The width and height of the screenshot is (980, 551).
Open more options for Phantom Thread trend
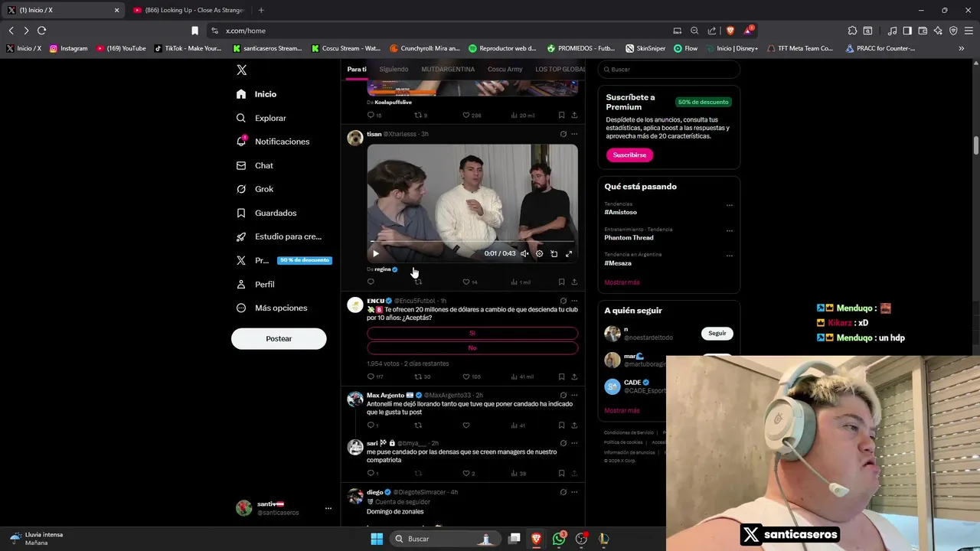(x=730, y=230)
